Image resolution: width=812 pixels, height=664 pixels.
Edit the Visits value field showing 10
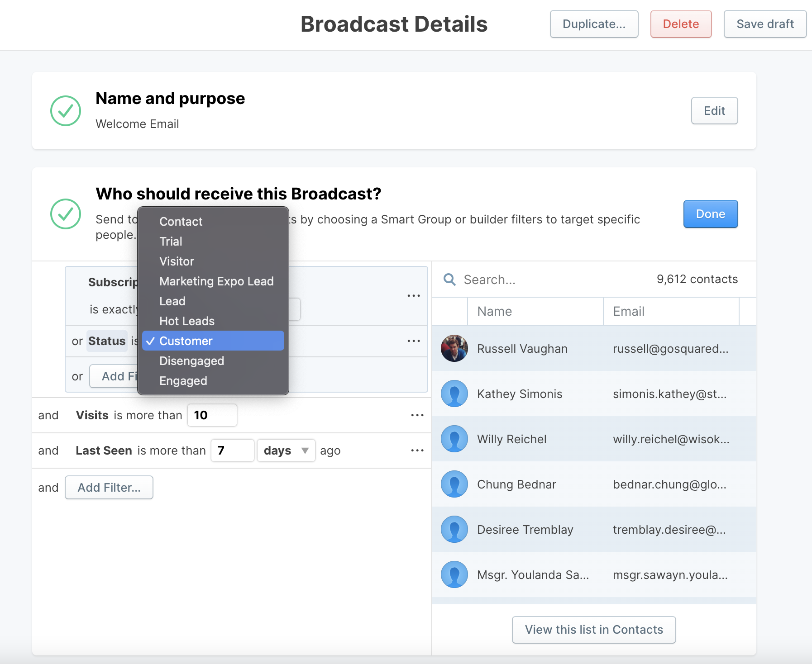click(x=212, y=415)
